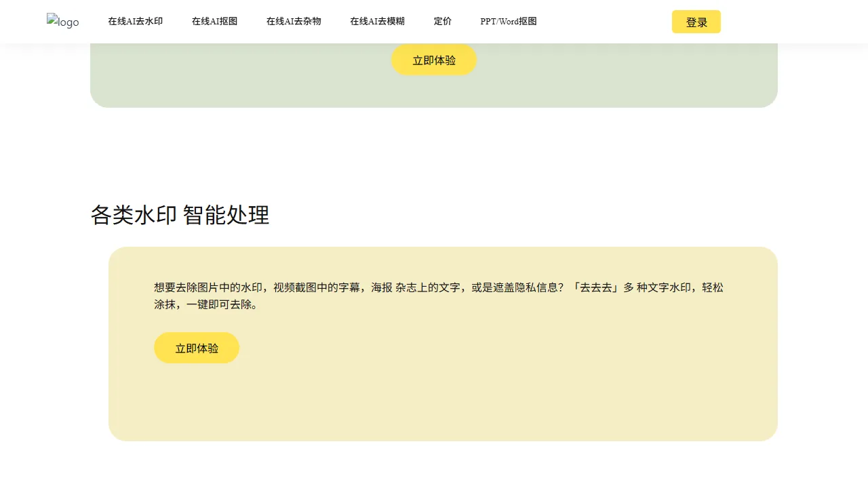
Task: Select 在线AI去杂物 in the navigation bar
Action: 294,22
